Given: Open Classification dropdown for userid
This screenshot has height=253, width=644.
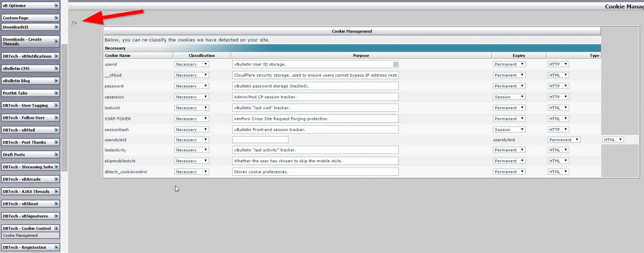Looking at the screenshot, I should [192, 64].
